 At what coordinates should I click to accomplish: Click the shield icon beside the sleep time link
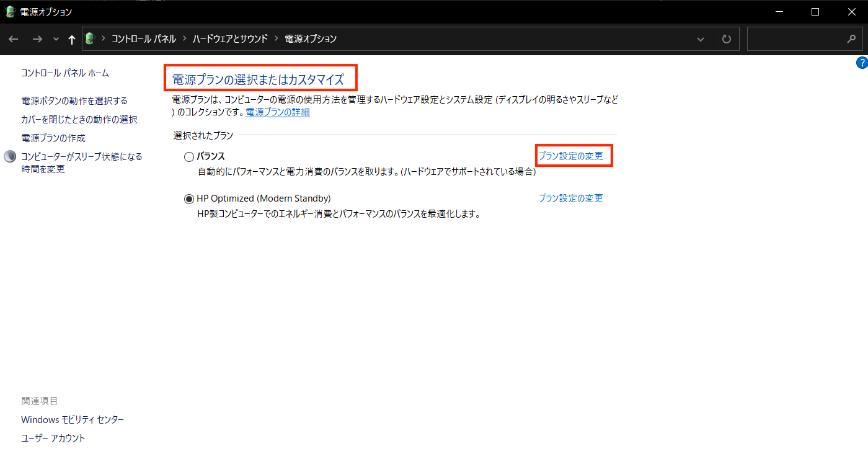(x=9, y=156)
